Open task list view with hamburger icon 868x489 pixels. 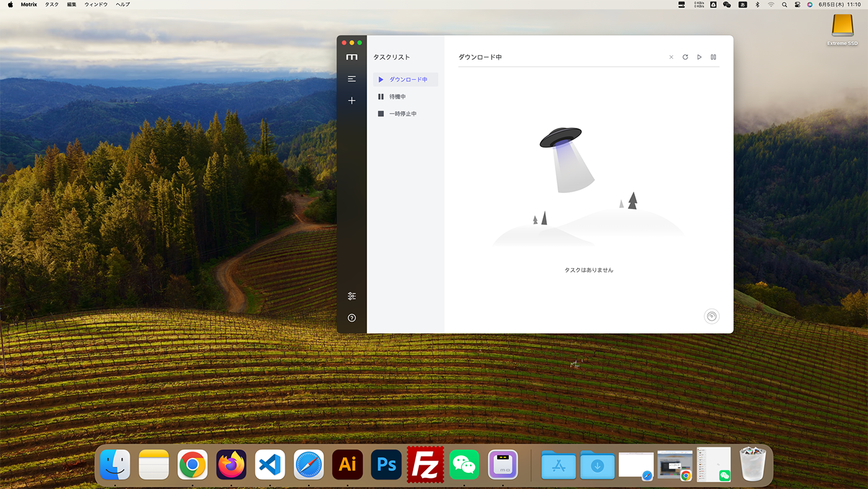point(352,78)
